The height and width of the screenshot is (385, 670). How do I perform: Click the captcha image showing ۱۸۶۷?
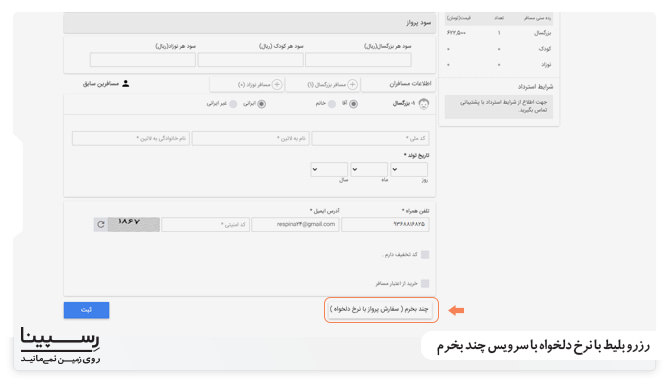click(x=134, y=224)
